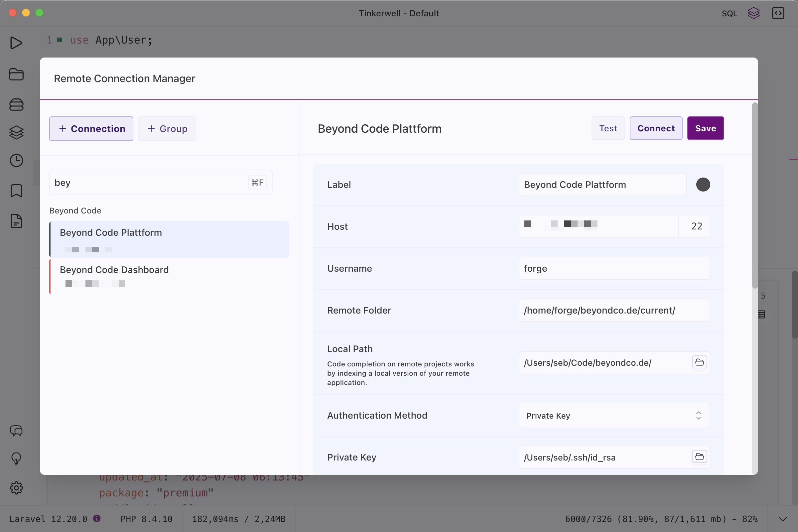The image size is (798, 532).
Task: Click the execution time 182,094ms status entry
Action: 239,519
